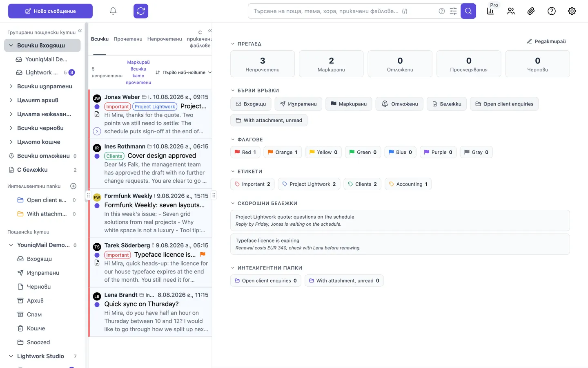Click the purple search magnifier button
Viewport: 588px width, 368px height.
pyautogui.click(x=468, y=11)
